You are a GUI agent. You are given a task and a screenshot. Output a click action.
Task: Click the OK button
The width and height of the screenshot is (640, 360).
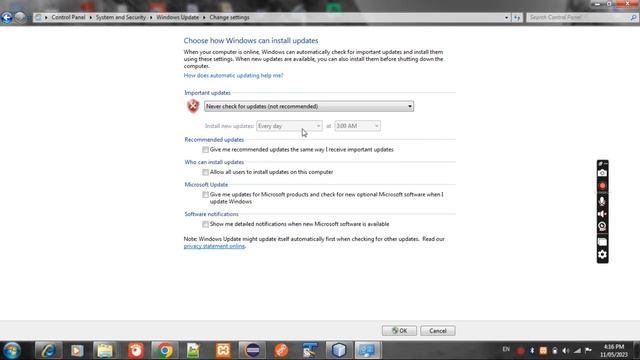tap(399, 331)
